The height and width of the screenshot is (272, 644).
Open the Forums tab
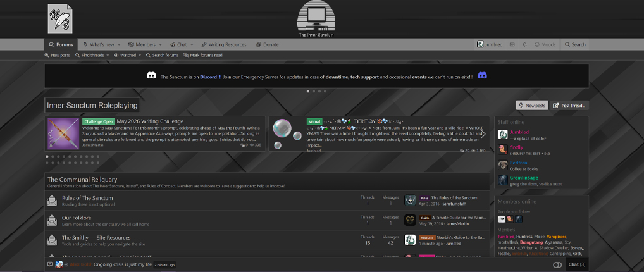tap(61, 44)
